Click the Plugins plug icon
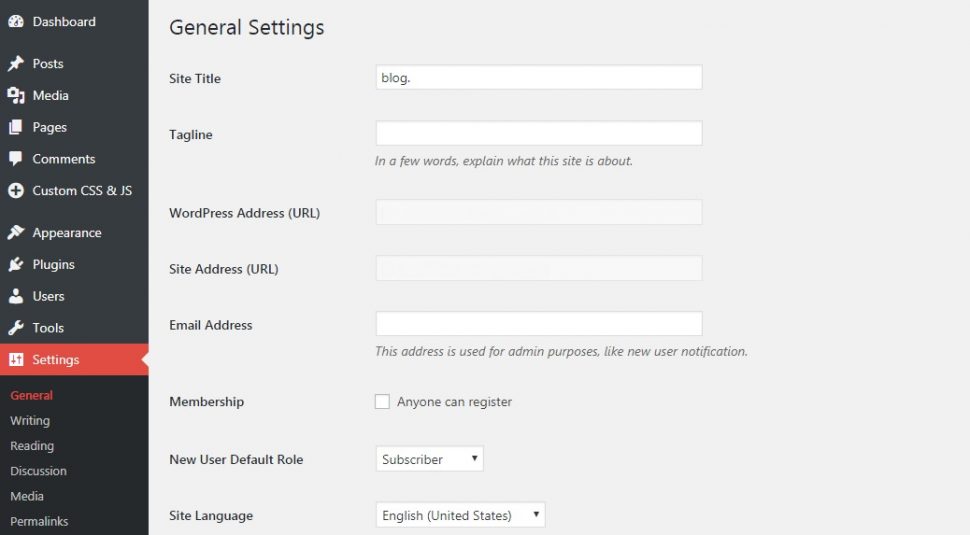The height and width of the screenshot is (535, 970). [x=15, y=264]
